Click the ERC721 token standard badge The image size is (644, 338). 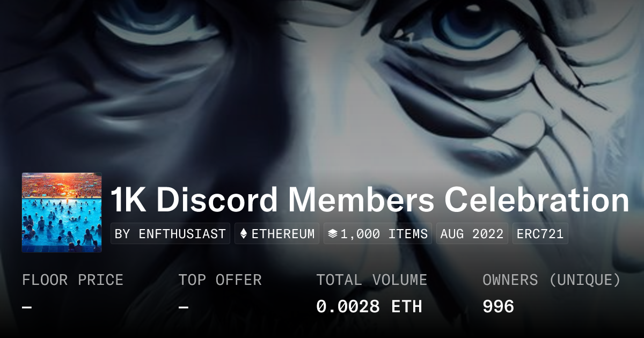coord(540,234)
